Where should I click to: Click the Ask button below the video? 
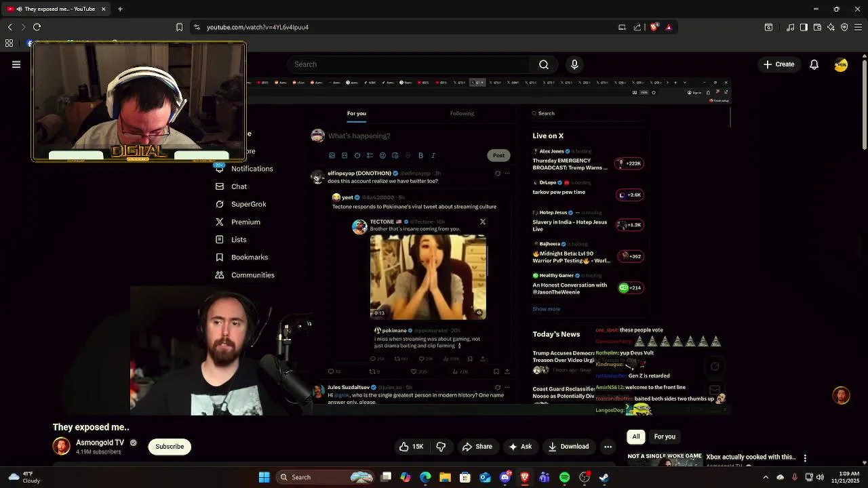pos(521,447)
